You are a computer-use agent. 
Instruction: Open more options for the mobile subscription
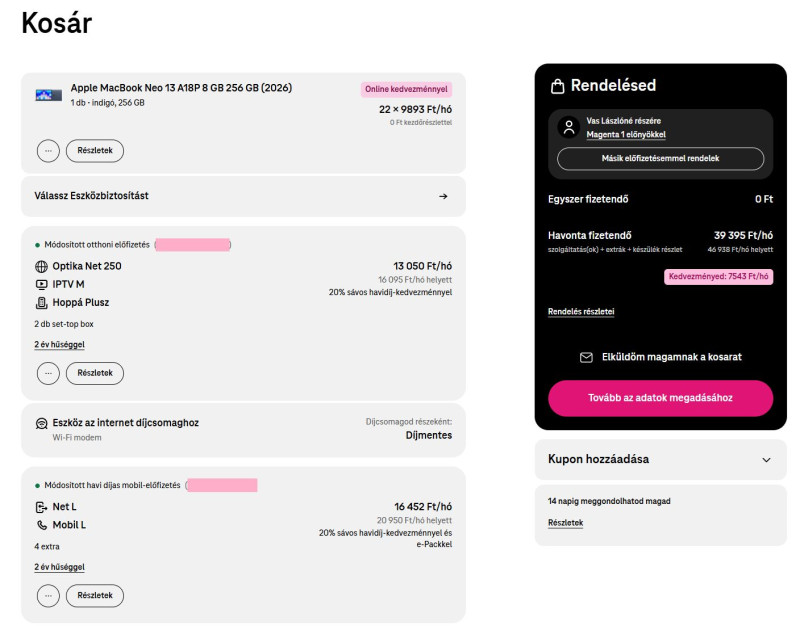(48, 596)
